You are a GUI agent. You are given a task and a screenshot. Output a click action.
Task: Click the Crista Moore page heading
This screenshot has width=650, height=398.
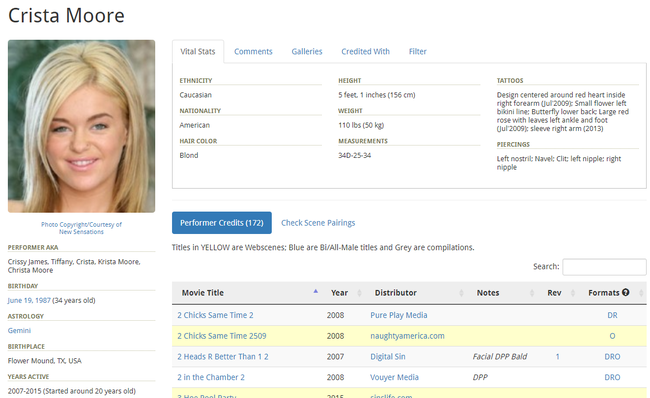click(66, 16)
